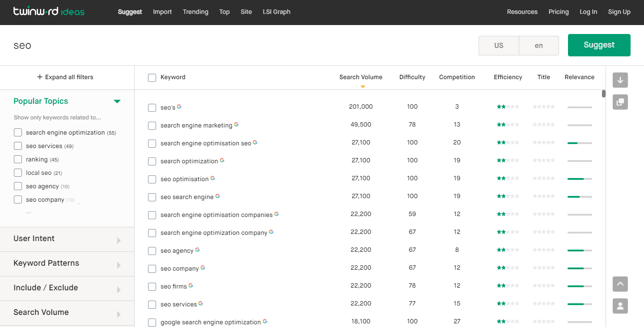Show more popular topics via ellipsis

pyautogui.click(x=28, y=212)
